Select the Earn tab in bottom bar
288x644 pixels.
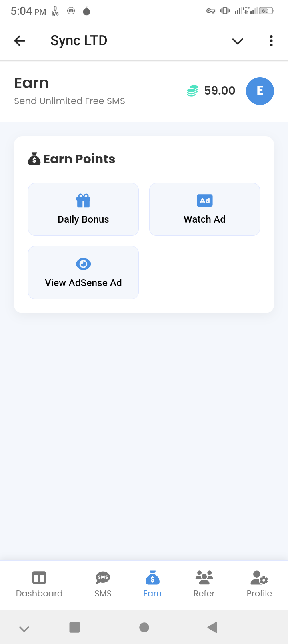[152, 584]
